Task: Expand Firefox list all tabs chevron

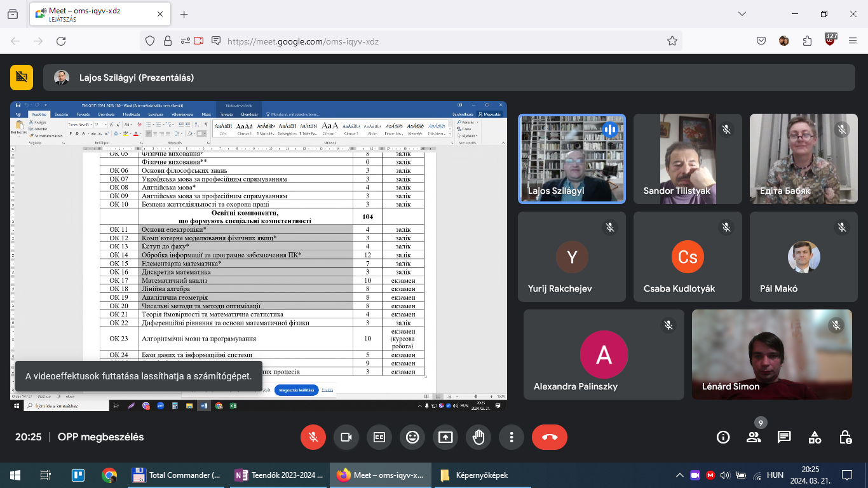Action: pos(742,14)
